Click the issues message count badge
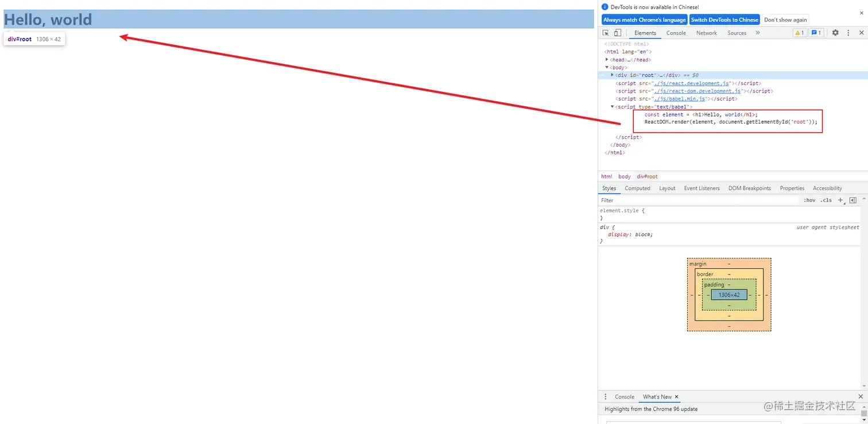The height and width of the screenshot is (424, 868). click(816, 33)
